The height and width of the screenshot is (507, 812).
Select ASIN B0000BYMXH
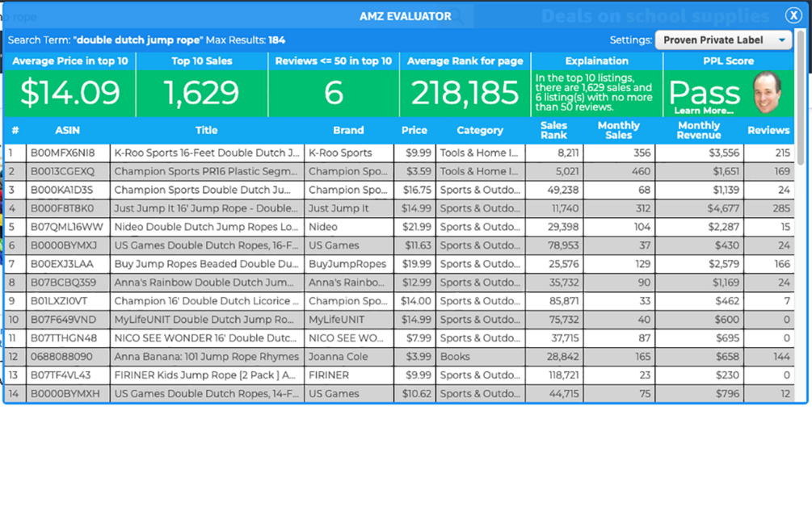[x=65, y=394]
